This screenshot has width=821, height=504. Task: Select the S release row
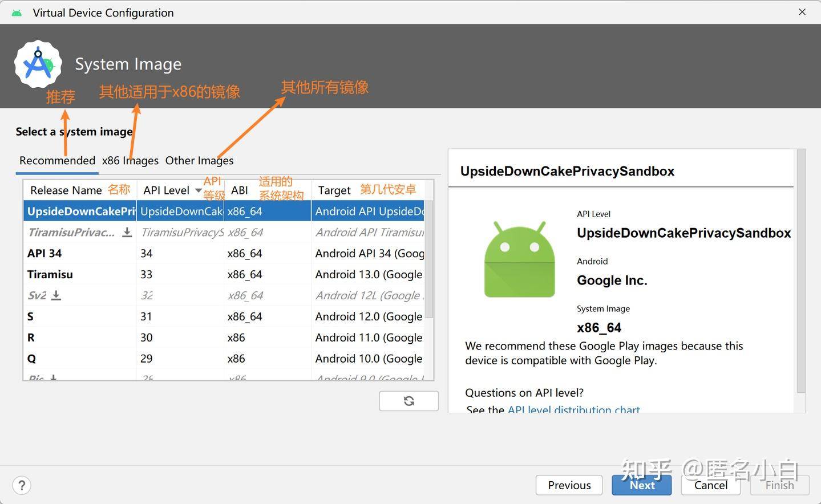click(x=225, y=316)
